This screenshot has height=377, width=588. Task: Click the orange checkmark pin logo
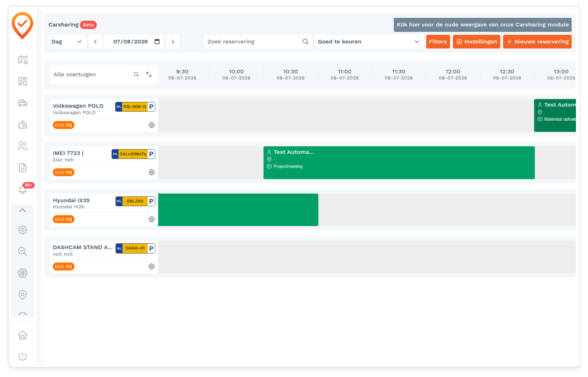coord(22,26)
